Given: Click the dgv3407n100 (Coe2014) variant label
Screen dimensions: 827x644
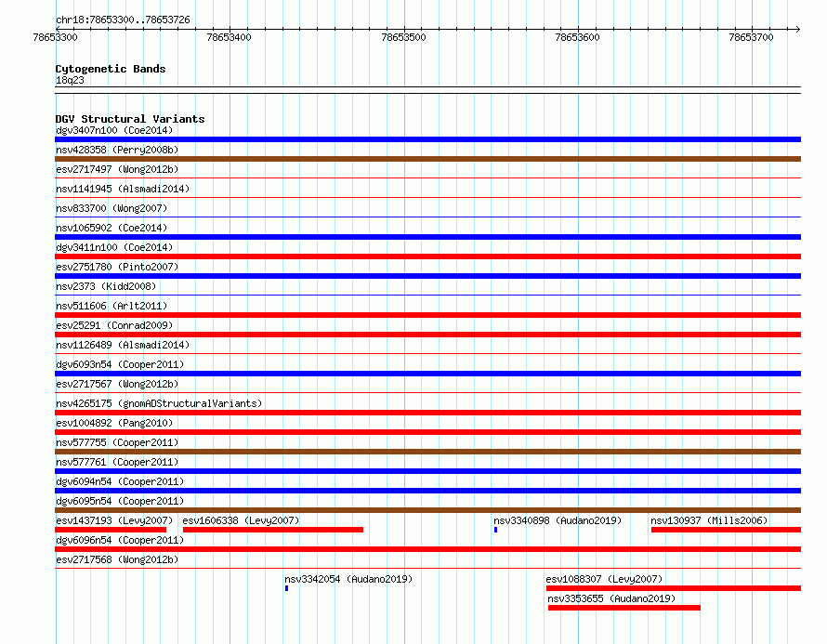Looking at the screenshot, I should point(114,130).
